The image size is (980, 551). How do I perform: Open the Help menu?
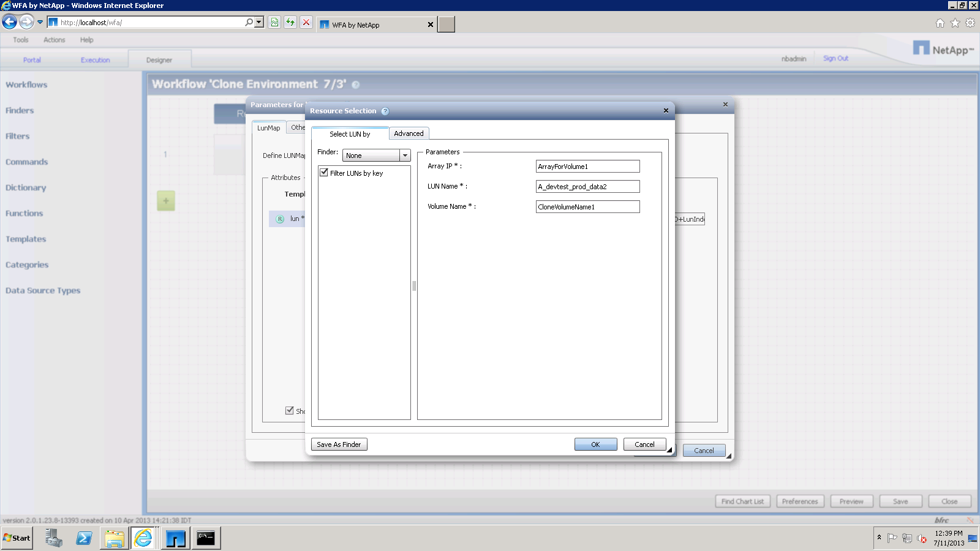click(86, 40)
